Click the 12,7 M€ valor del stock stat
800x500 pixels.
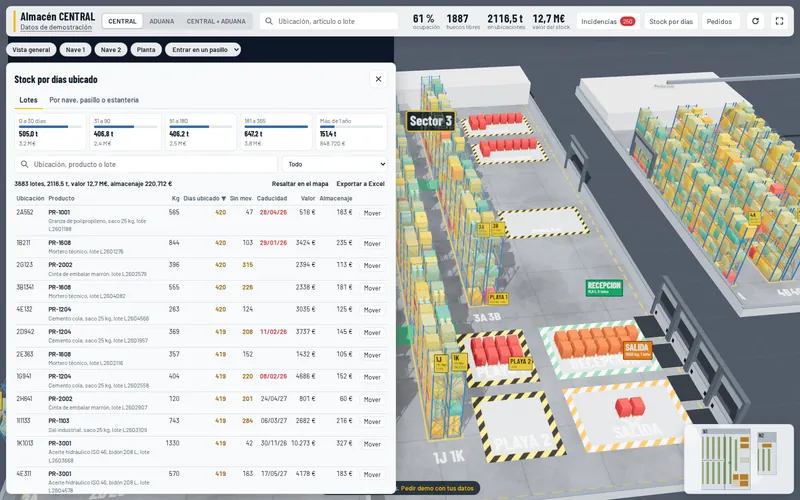(x=551, y=21)
